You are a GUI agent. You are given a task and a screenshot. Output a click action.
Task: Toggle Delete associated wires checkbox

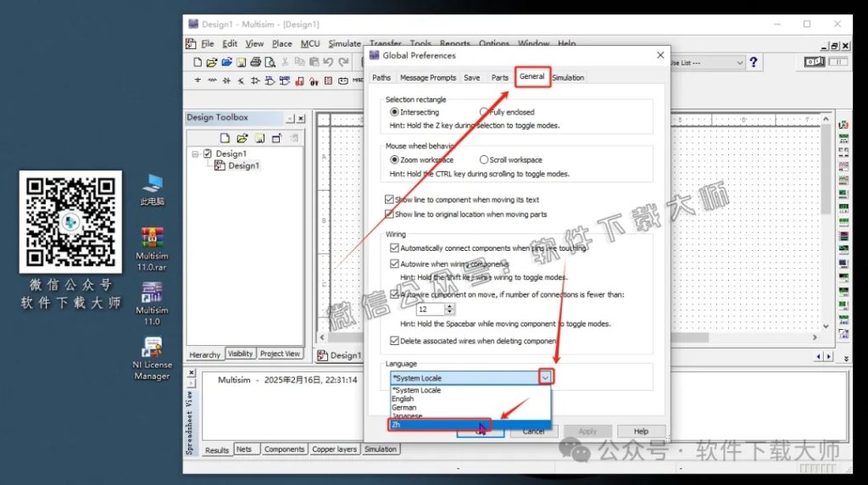(394, 341)
